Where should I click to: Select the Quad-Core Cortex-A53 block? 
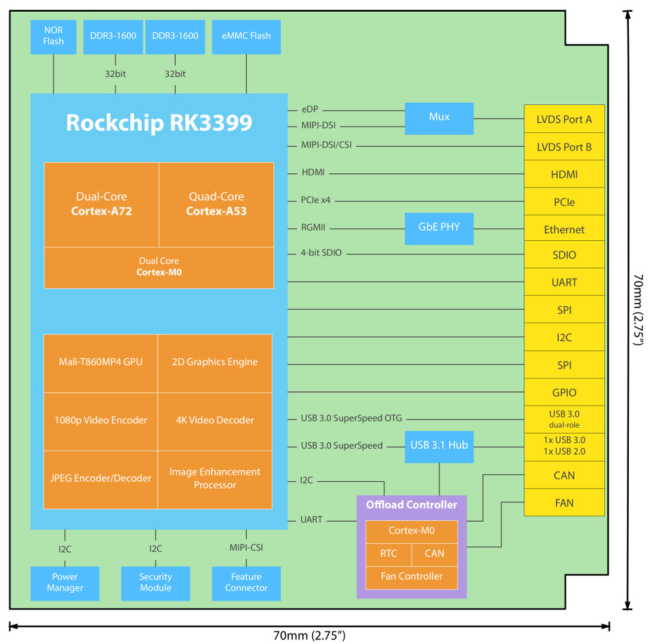click(215, 203)
